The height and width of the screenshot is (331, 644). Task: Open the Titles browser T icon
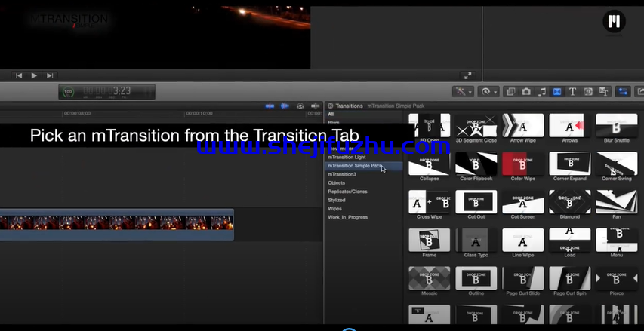(572, 92)
